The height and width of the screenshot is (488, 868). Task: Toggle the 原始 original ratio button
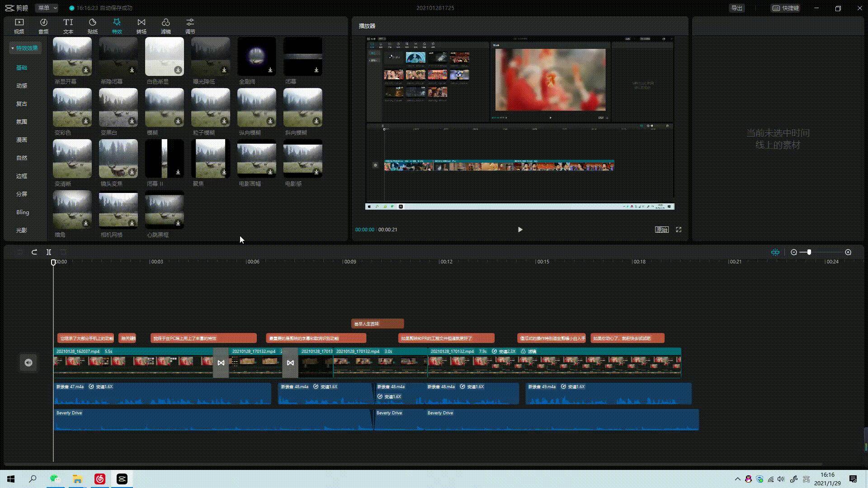pyautogui.click(x=662, y=230)
